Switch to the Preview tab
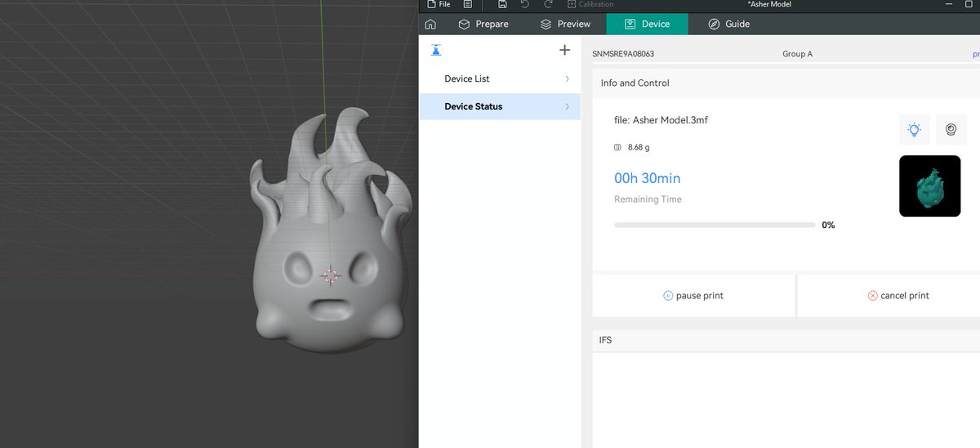The width and height of the screenshot is (980, 448). 565,24
